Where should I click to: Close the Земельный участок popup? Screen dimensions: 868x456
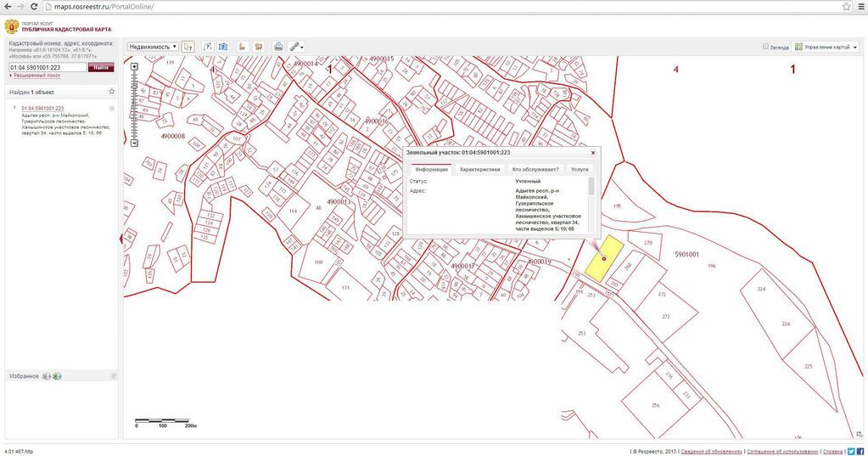[x=593, y=152]
